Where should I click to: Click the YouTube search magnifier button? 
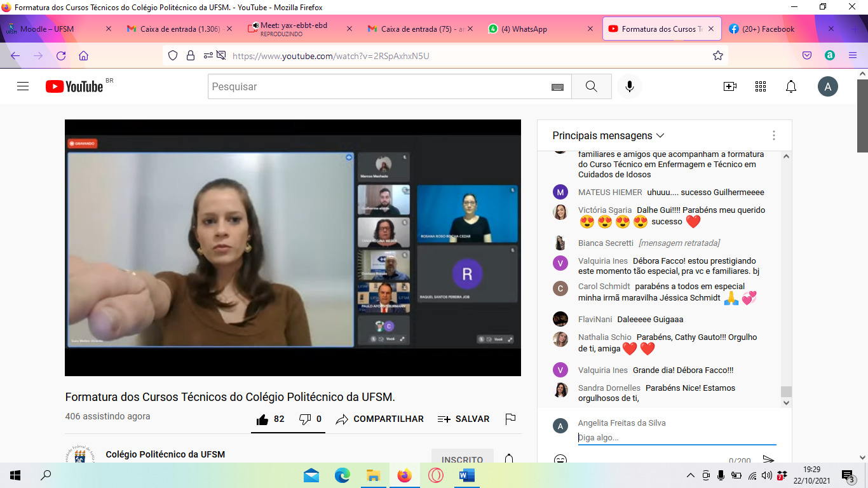(591, 86)
